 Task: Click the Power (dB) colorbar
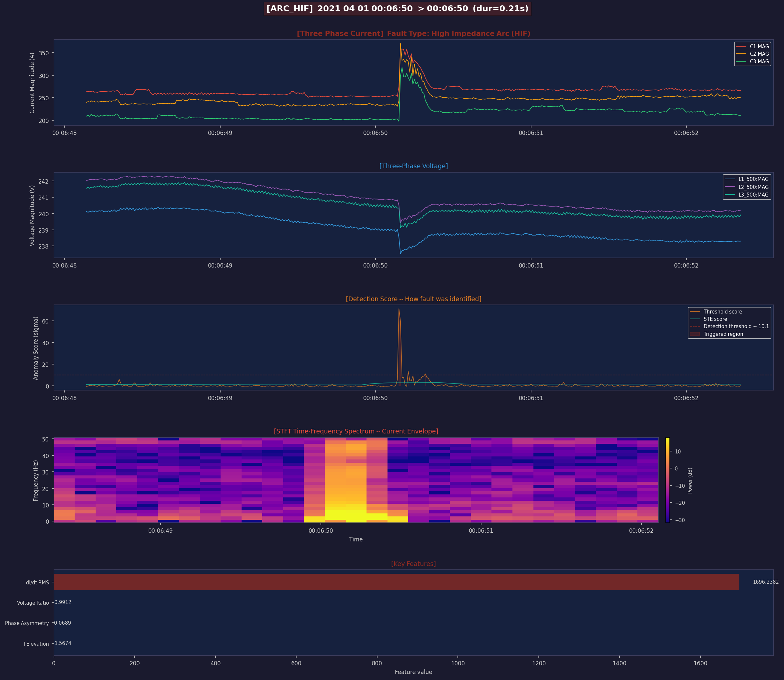(x=667, y=480)
